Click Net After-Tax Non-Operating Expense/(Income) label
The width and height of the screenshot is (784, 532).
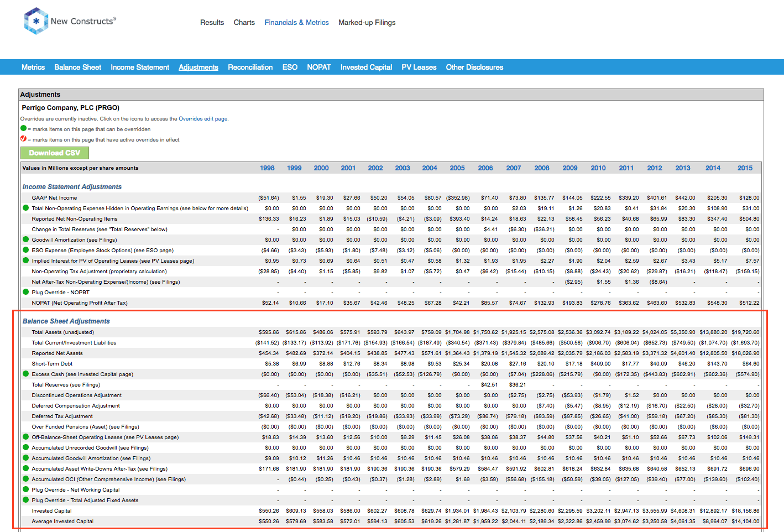(106, 282)
